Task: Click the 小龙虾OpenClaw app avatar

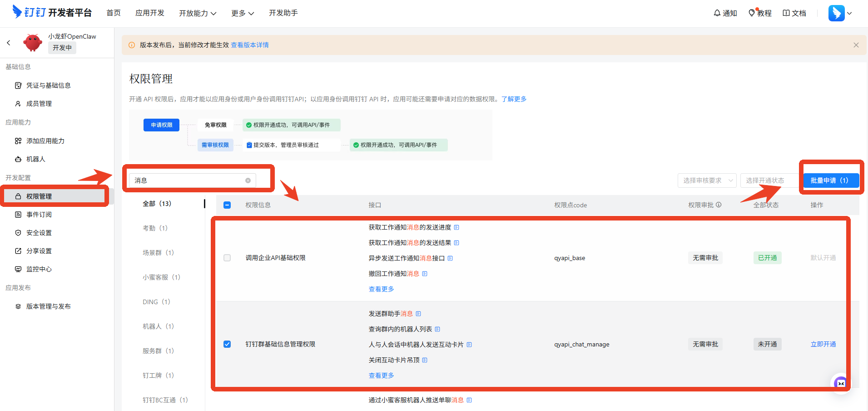Action: coord(33,43)
